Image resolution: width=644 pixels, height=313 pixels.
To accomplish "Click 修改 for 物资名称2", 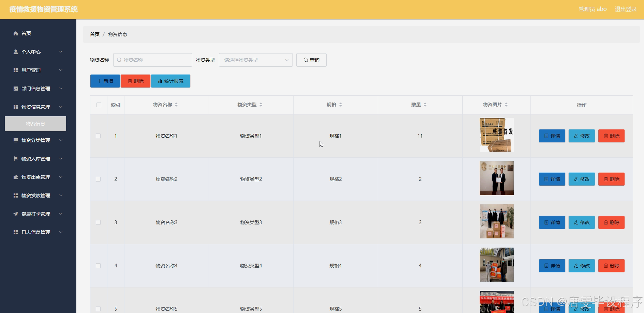I will point(582,179).
